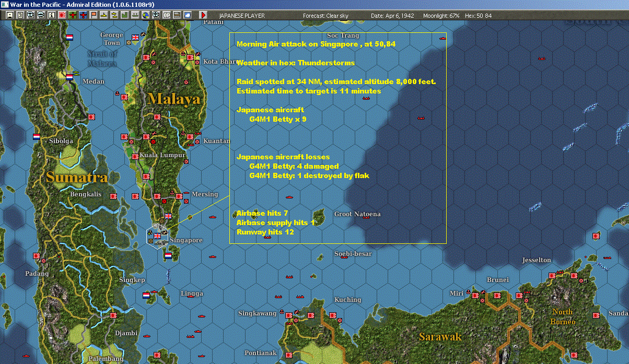Click the single yellow ship toolbar icon
This screenshot has height=364, width=629.
[104, 16]
